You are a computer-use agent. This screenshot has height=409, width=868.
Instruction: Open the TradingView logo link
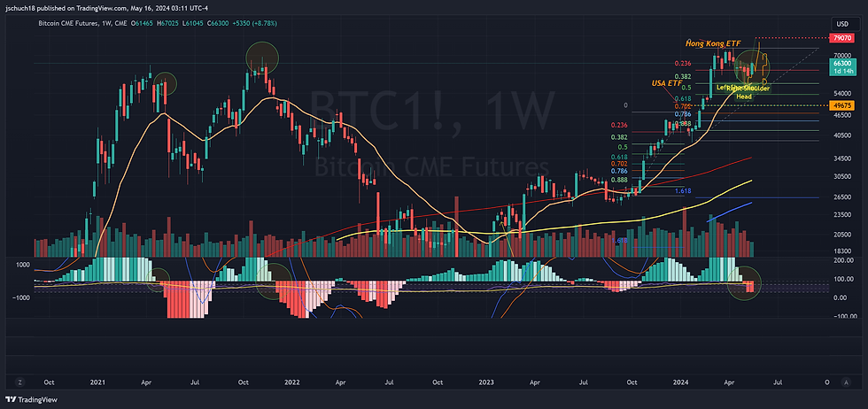(32, 399)
